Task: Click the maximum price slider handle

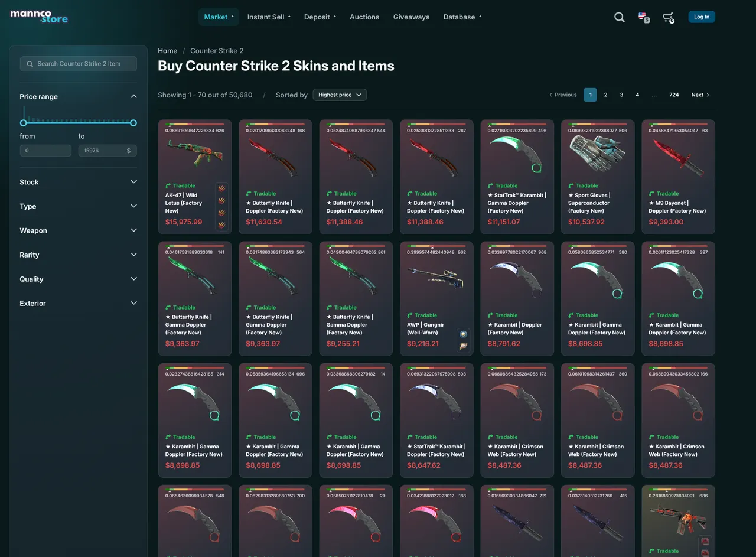Action: pyautogui.click(x=133, y=123)
